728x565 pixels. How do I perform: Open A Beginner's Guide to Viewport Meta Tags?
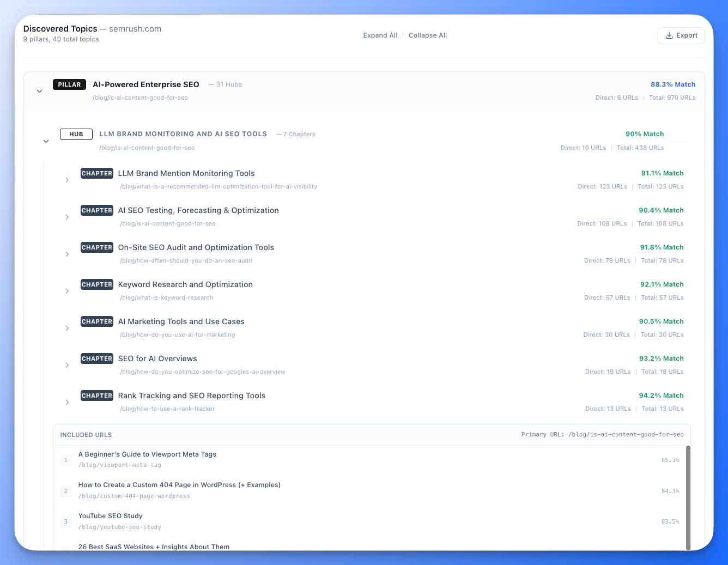point(147,454)
